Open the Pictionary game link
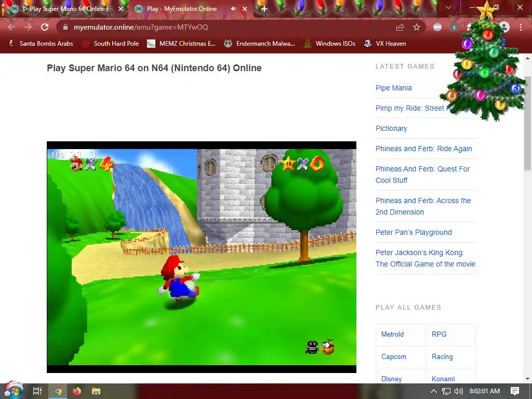The width and height of the screenshot is (532, 399). tap(391, 128)
